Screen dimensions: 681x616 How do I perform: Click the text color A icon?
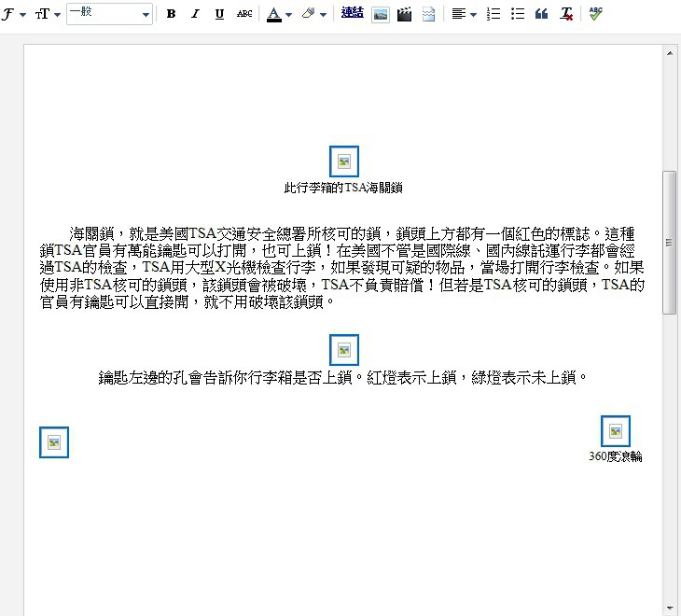[273, 14]
